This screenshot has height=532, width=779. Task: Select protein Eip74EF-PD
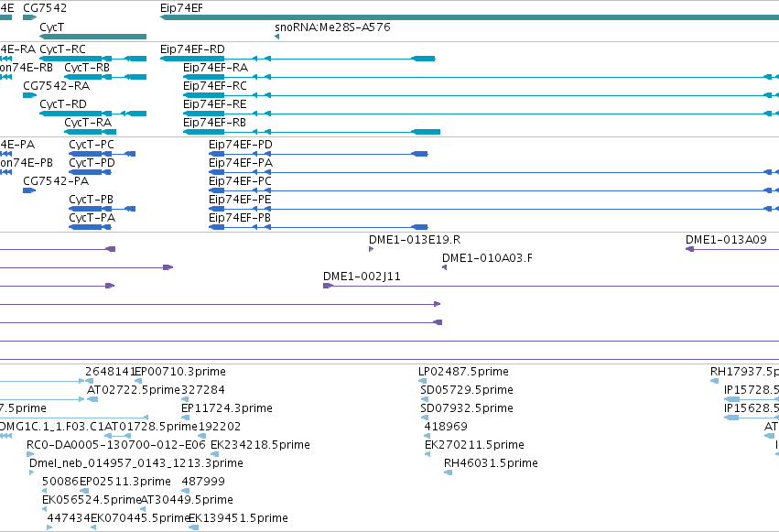click(x=319, y=154)
